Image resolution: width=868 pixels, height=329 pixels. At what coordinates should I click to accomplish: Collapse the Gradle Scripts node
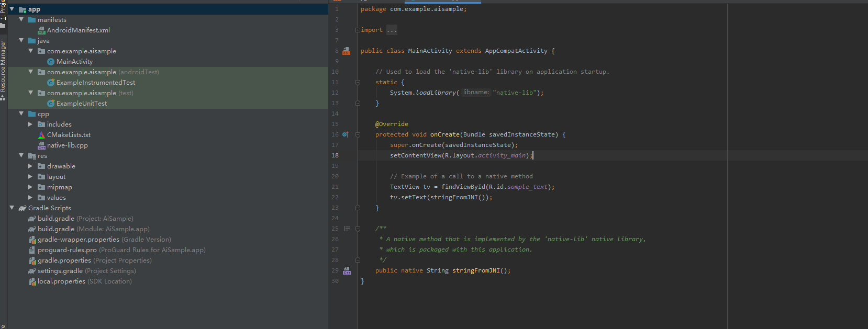coord(12,208)
